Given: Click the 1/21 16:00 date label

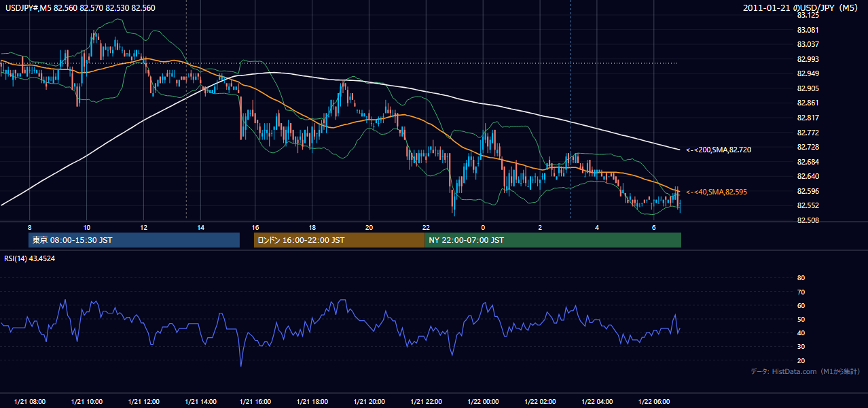Looking at the screenshot, I should (255, 402).
